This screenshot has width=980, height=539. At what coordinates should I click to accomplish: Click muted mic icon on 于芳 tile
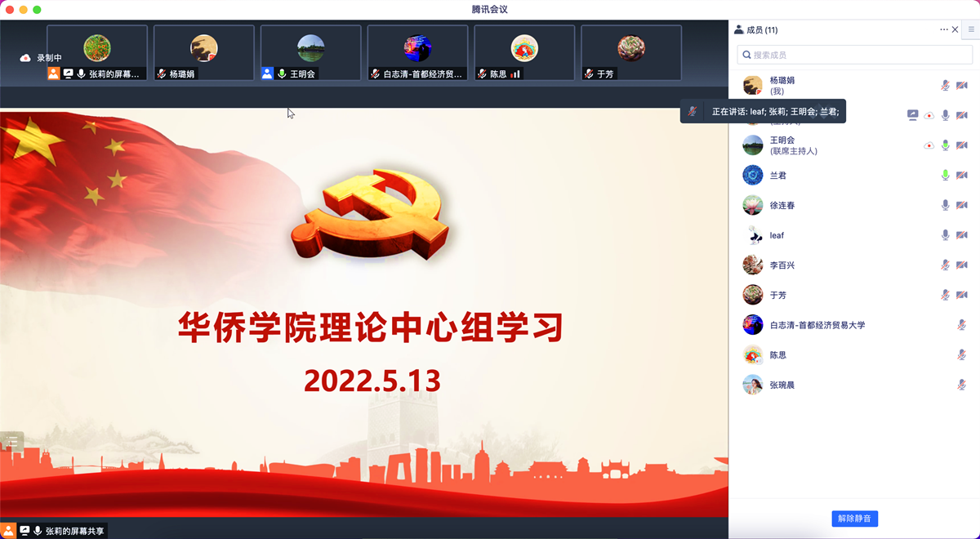click(588, 73)
